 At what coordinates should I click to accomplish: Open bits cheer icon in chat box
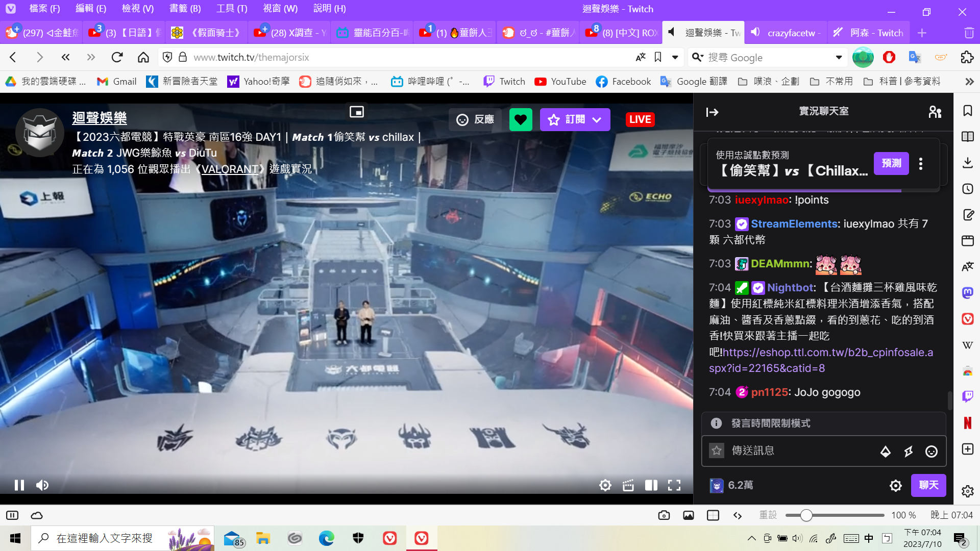pos(886,452)
